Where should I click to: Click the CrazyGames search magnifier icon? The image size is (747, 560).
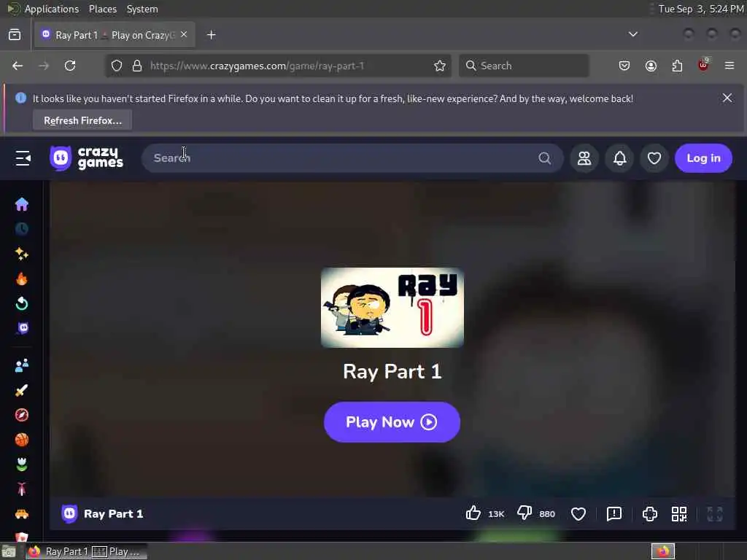[x=544, y=158]
